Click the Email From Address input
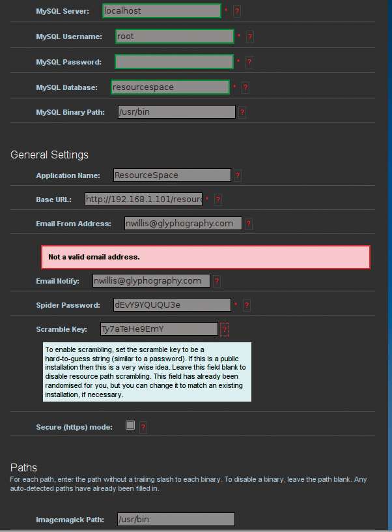 coord(183,223)
